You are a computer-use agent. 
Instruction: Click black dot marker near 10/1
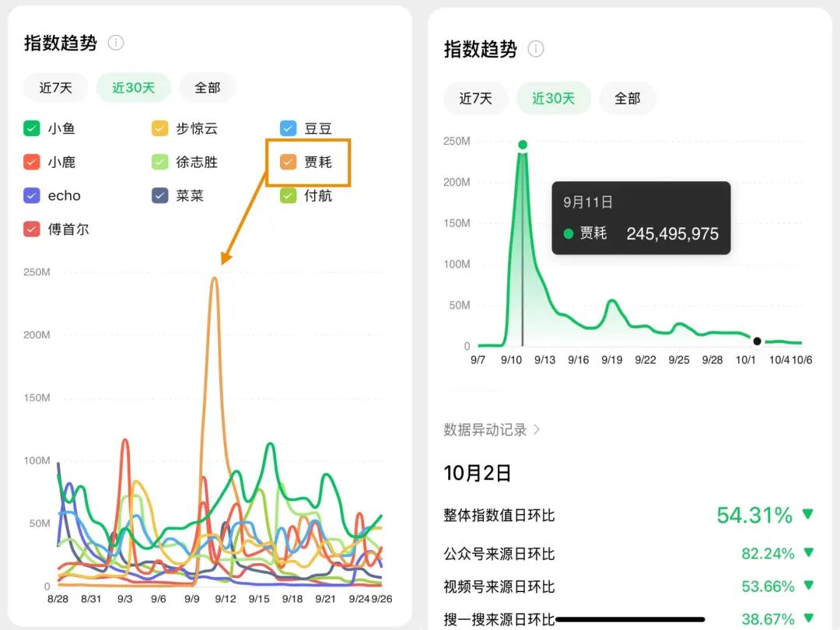tap(757, 341)
